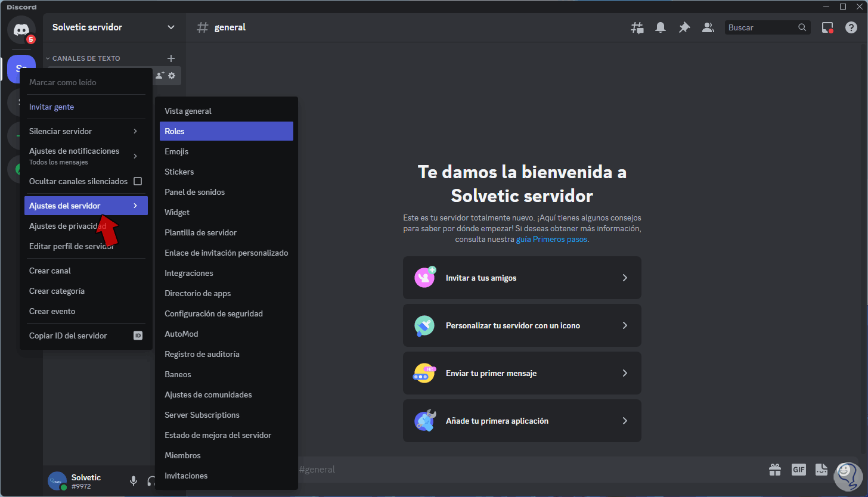Click the Invitar a tus amigos card
The width and height of the screenshot is (868, 497).
coord(522,278)
